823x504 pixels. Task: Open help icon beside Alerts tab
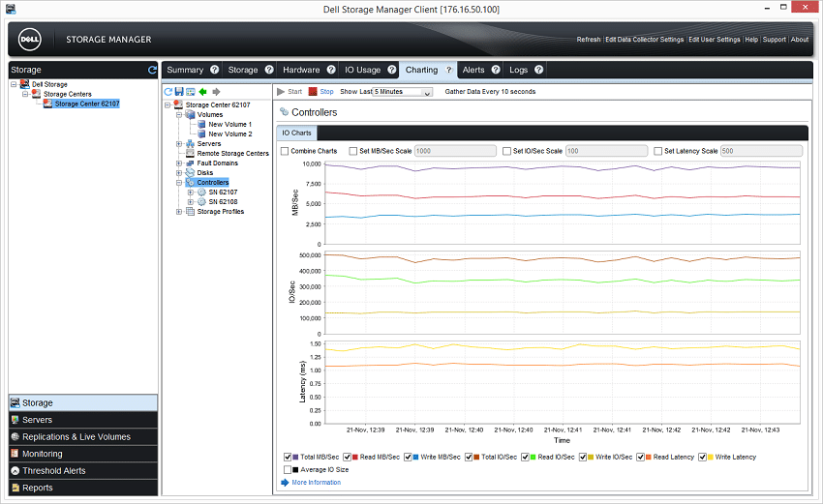pyautogui.click(x=496, y=70)
